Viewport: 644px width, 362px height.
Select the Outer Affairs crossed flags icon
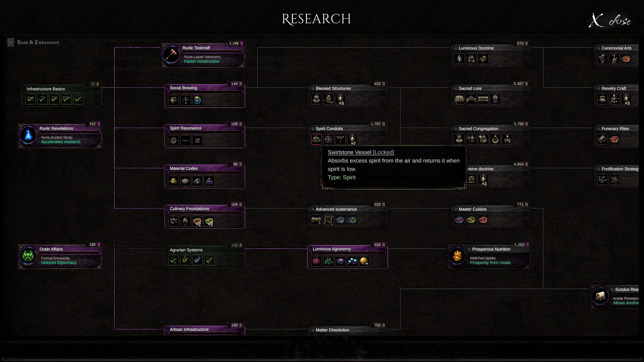[x=28, y=255]
